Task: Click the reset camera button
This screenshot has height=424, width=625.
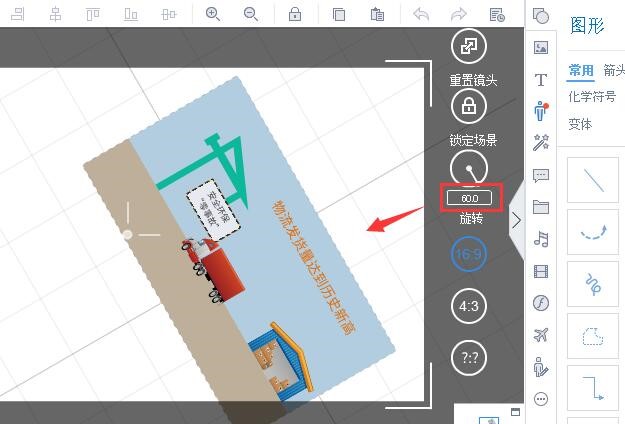Action: point(469,46)
